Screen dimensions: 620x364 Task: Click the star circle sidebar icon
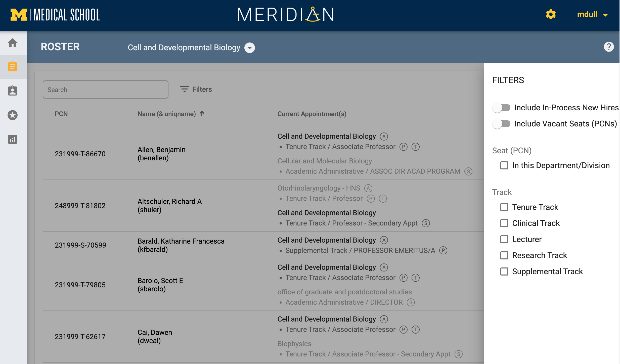(x=13, y=115)
